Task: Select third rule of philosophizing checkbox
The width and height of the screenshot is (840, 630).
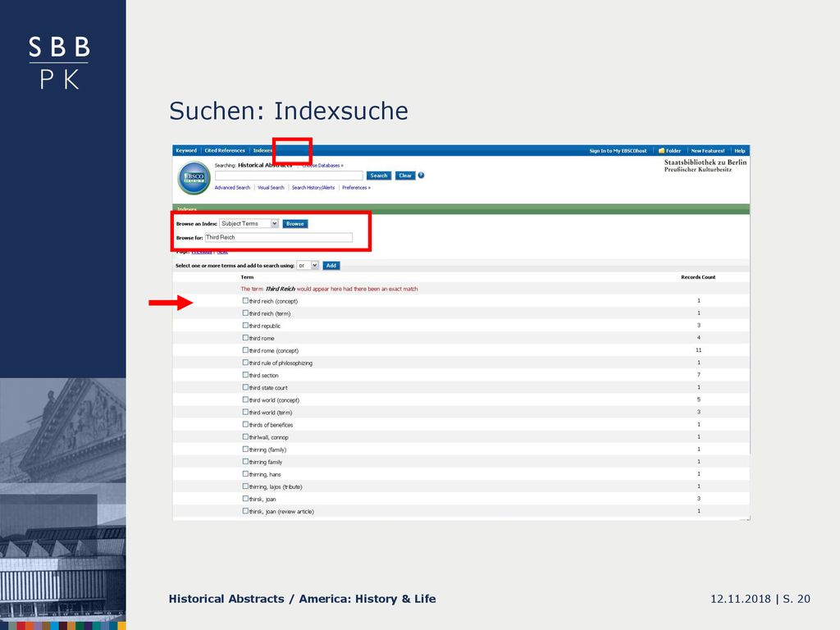Action: (245, 362)
